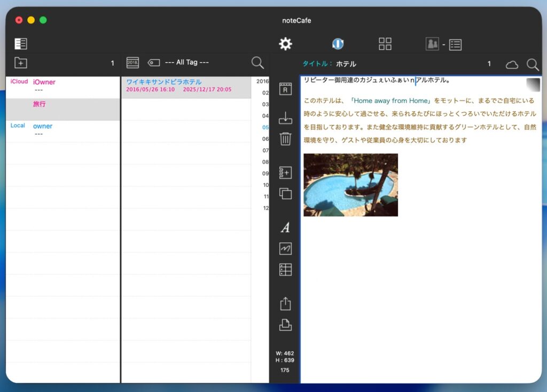The height and width of the screenshot is (392, 547).
Task: Open the handwriting sketch tool
Action: [286, 248]
